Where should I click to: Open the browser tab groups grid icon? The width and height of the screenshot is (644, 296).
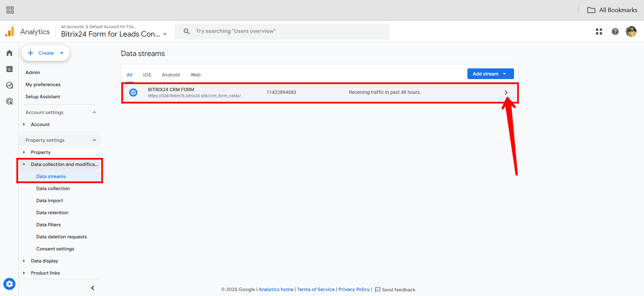tap(10, 10)
